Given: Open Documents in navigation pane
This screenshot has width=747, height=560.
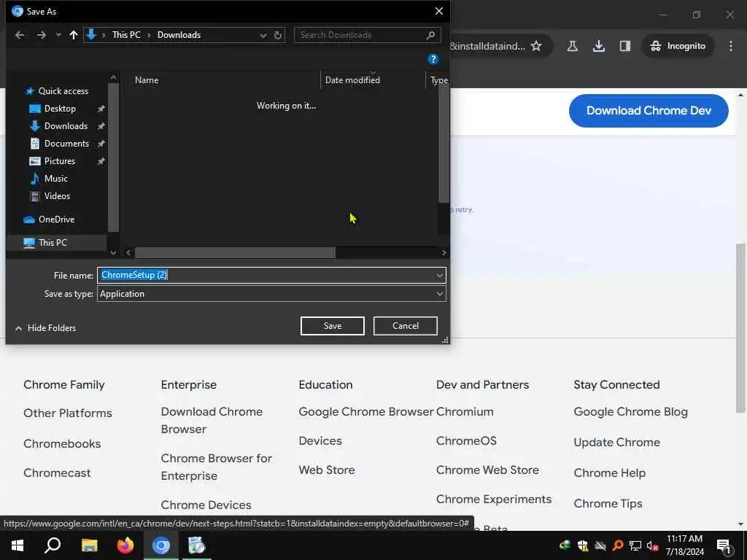Looking at the screenshot, I should pos(66,144).
